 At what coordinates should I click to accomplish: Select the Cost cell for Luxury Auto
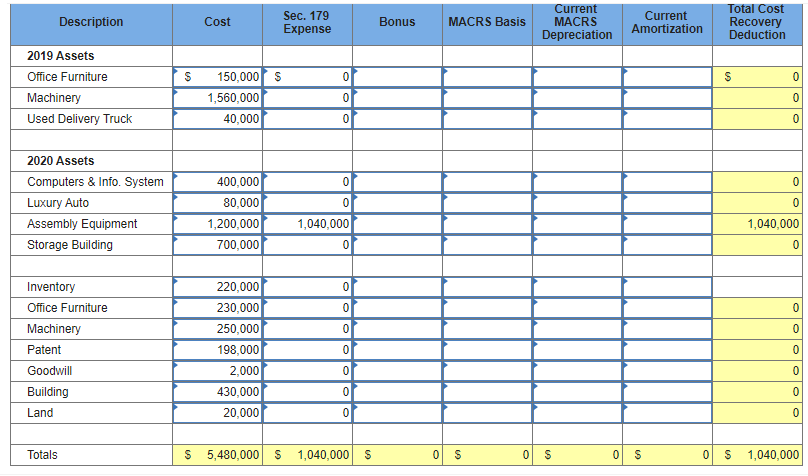point(217,203)
